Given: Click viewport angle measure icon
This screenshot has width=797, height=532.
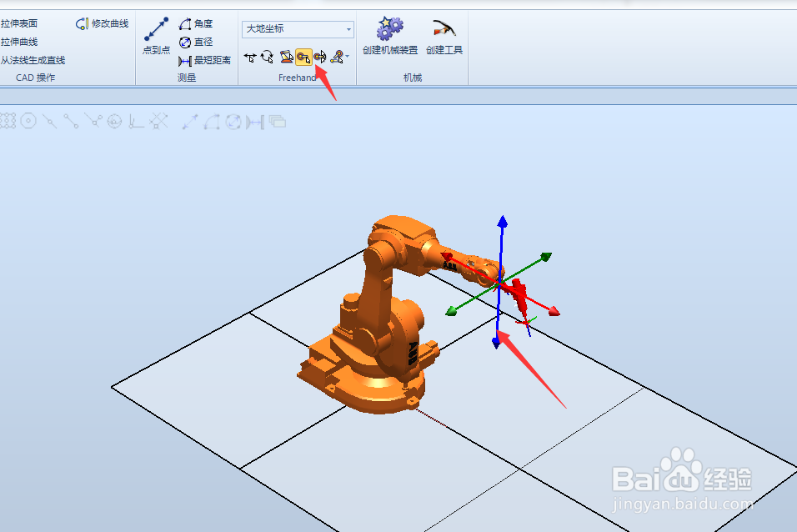Looking at the screenshot, I should point(212,122).
